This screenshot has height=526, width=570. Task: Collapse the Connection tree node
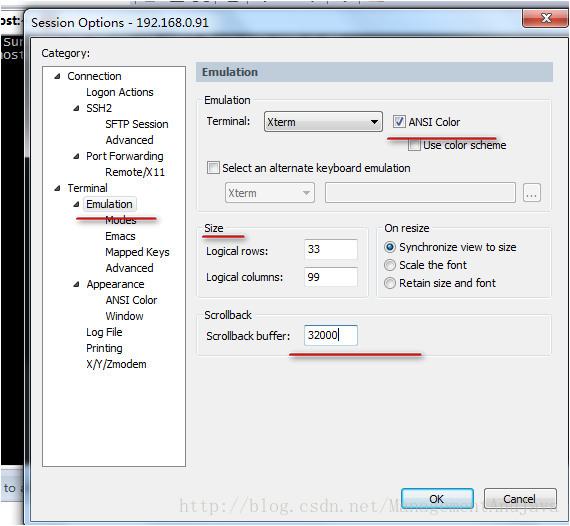(57, 77)
